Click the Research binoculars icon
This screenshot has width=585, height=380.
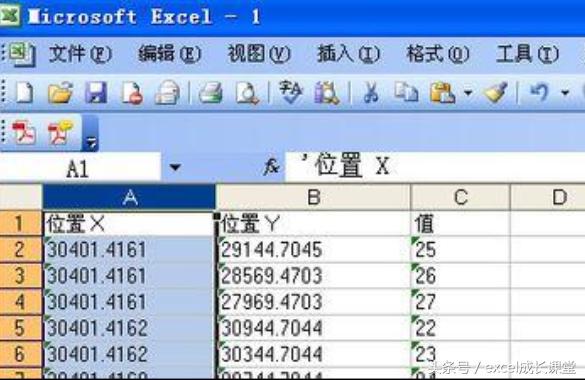[326, 92]
